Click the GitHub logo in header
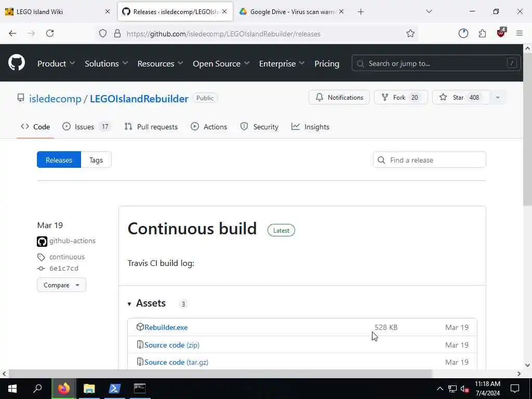532x399 pixels. pos(17,63)
